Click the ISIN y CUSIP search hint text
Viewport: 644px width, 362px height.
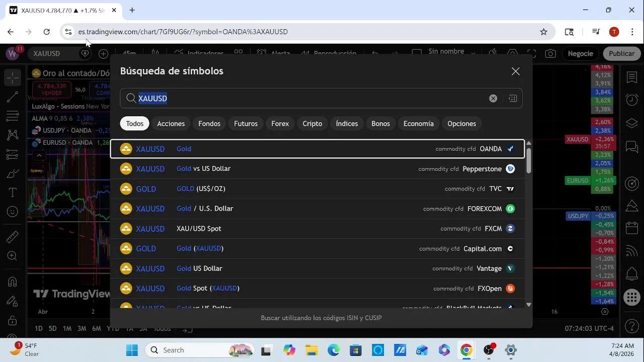click(x=321, y=318)
